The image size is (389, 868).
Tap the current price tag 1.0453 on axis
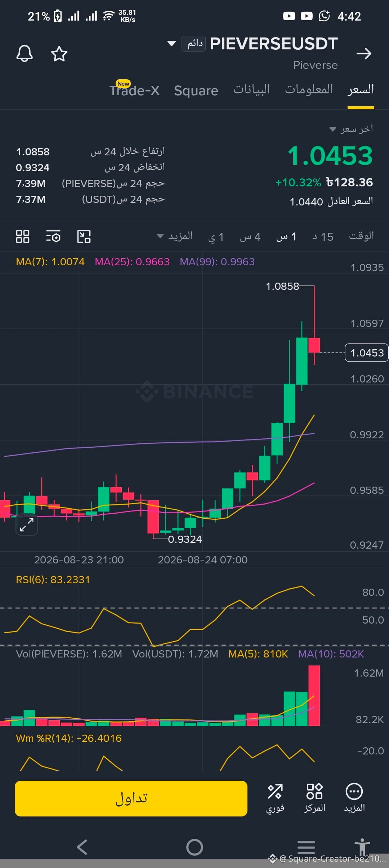(367, 353)
